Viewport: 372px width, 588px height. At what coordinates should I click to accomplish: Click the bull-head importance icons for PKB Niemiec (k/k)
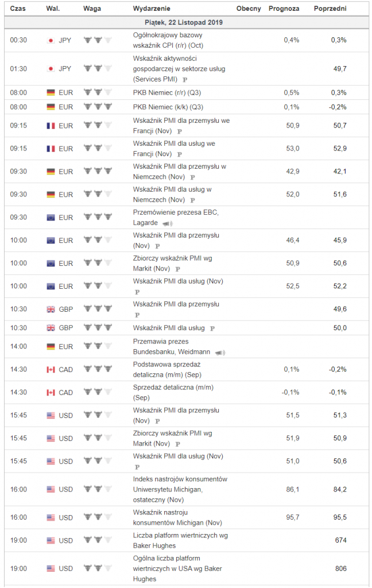(x=98, y=107)
